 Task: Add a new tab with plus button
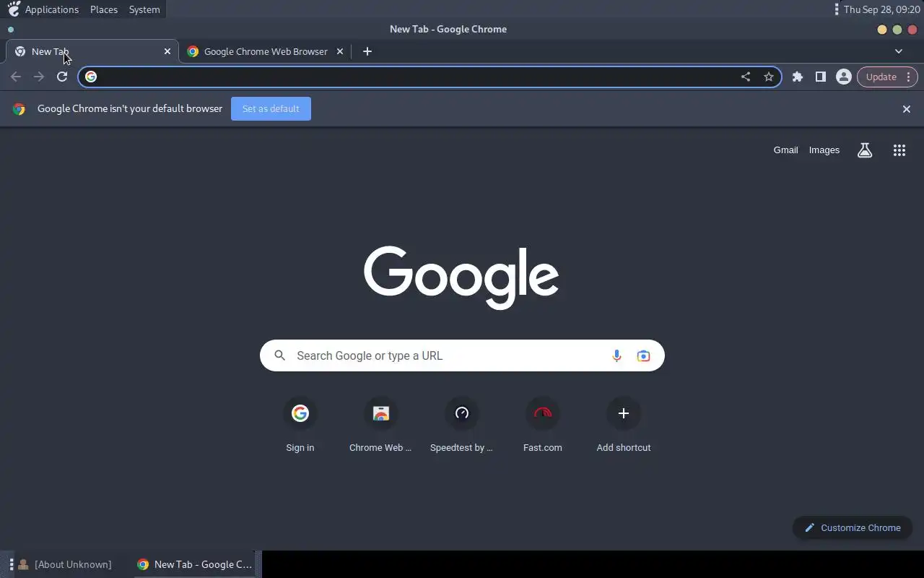367,51
